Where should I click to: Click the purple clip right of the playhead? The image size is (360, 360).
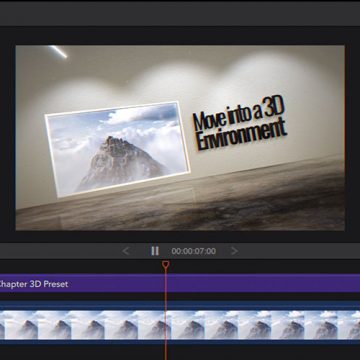pos(263,283)
